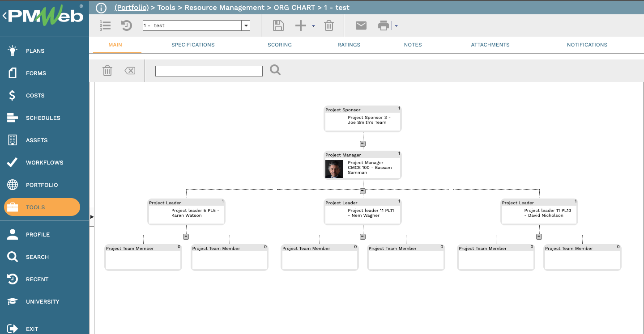
Task: Switch to the NOTES tab
Action: pyautogui.click(x=413, y=45)
